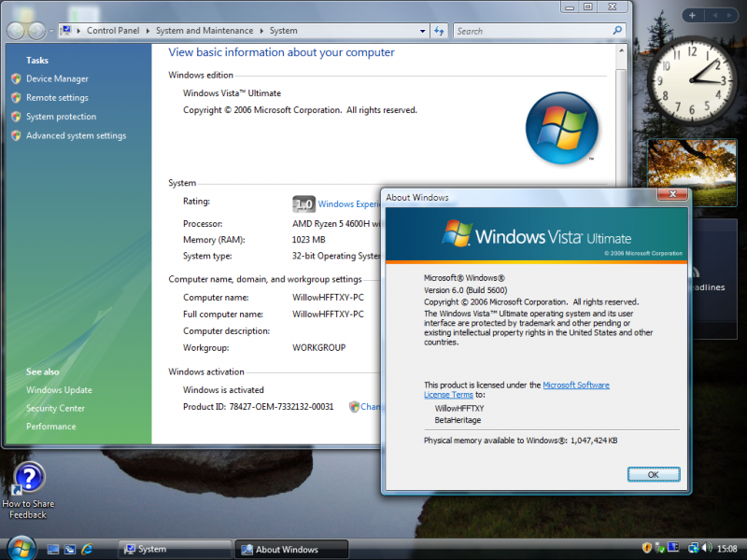Open Windows Update under See also
This screenshot has width=747, height=560.
point(59,390)
